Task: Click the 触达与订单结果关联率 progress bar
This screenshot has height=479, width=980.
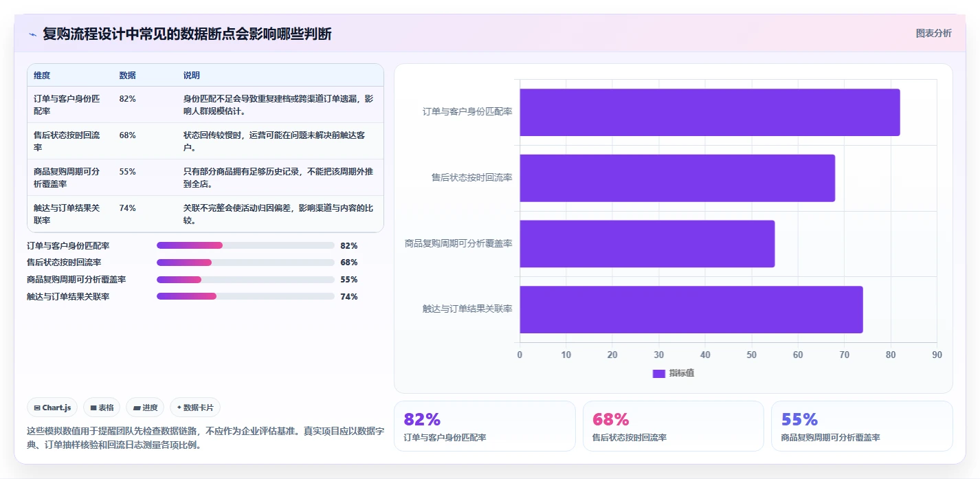Action: point(245,296)
